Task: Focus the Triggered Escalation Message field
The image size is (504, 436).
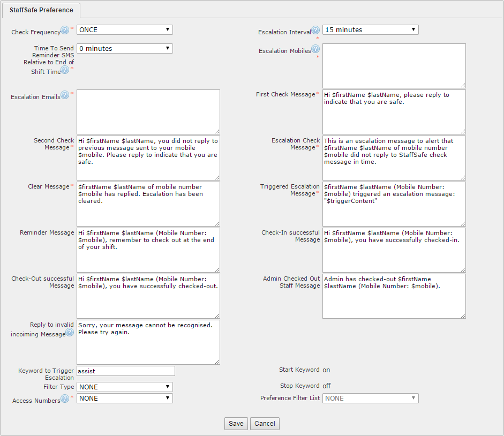Action: coord(394,204)
